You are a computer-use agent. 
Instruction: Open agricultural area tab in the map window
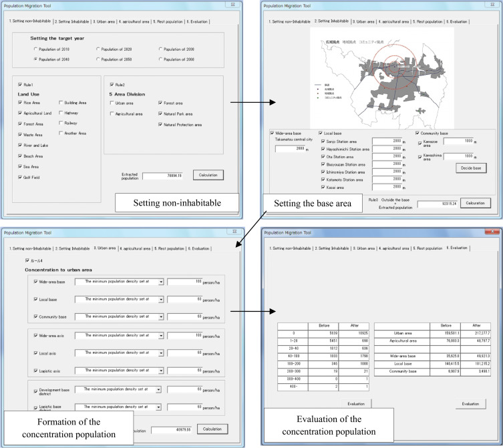392,21
